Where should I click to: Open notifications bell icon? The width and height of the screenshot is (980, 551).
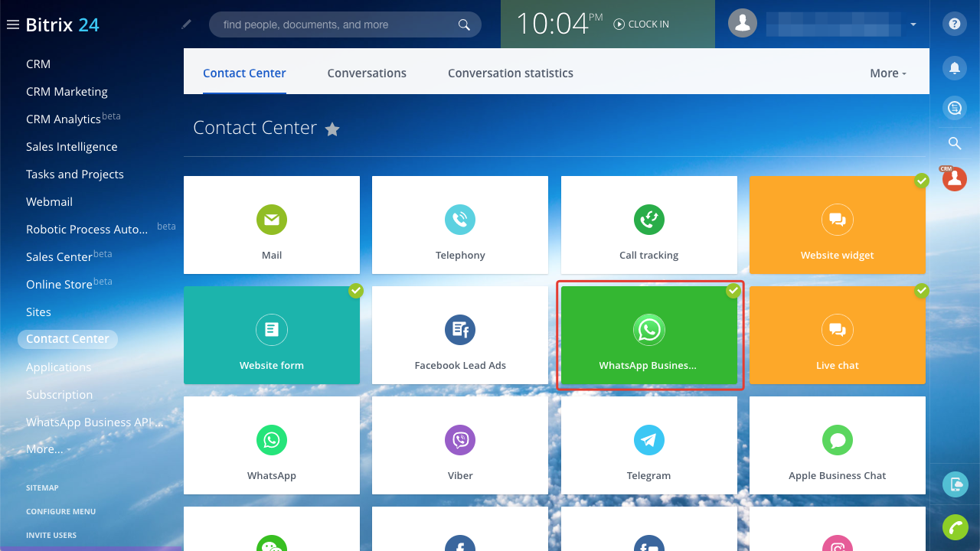click(954, 67)
